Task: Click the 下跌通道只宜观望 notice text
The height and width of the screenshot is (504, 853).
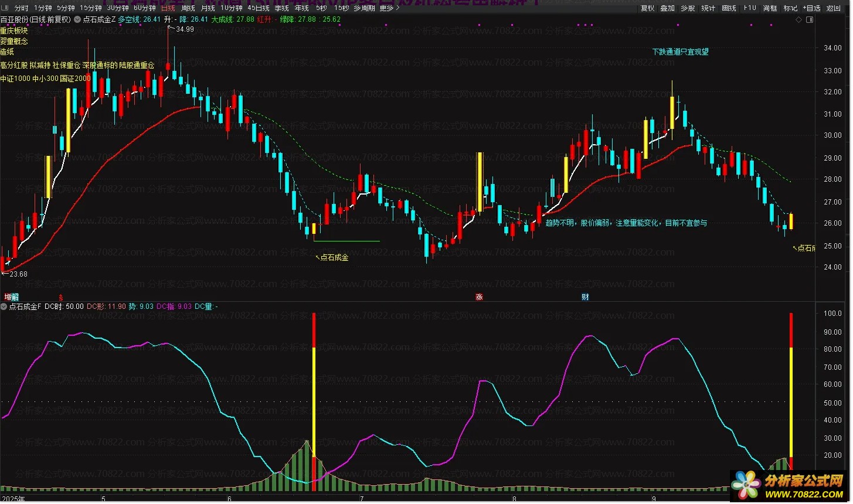Action: pyautogui.click(x=680, y=52)
